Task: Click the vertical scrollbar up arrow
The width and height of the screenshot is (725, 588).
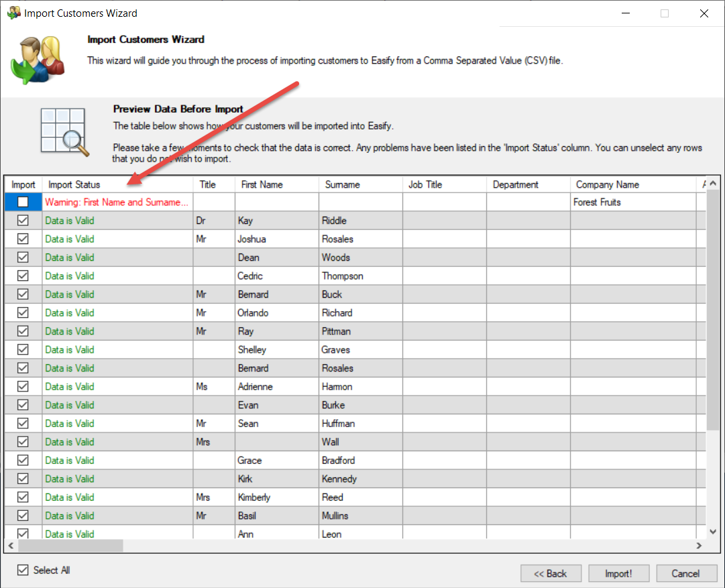Action: pos(713,184)
